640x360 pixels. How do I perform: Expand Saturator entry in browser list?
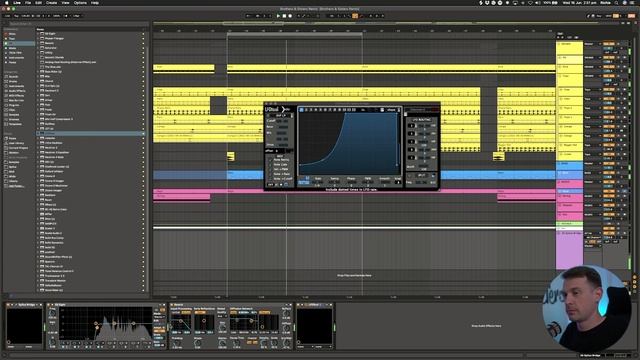click(x=38, y=48)
